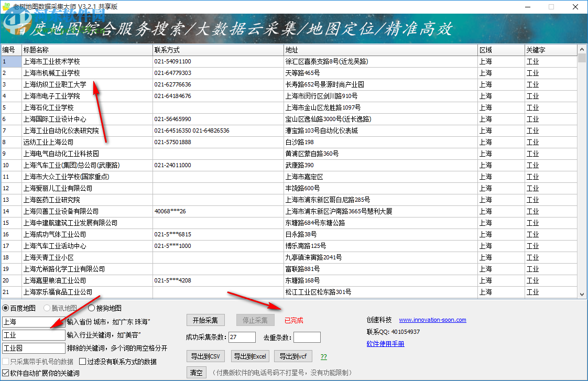Enable 过滤没有联系方式的数据 checkbox
The height and width of the screenshot is (381, 588).
pos(81,361)
